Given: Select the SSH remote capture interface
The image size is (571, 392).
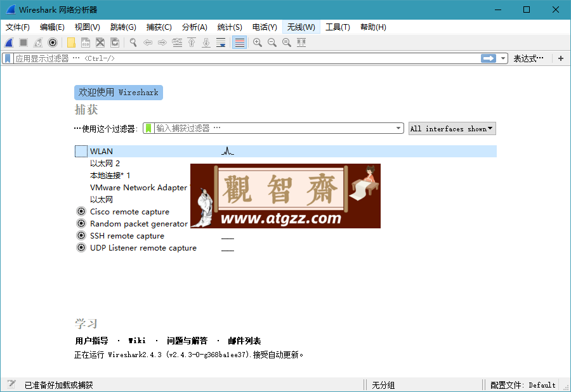Looking at the screenshot, I should pos(127,235).
